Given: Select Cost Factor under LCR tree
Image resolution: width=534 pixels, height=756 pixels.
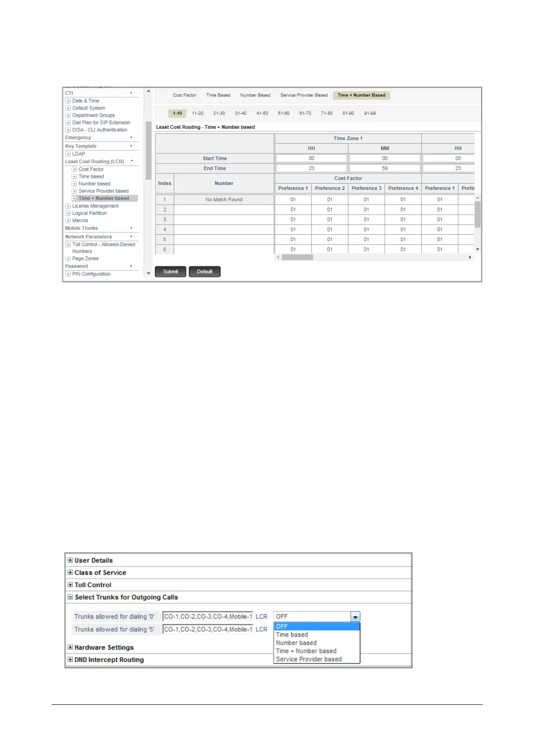Looking at the screenshot, I should coord(91,169).
